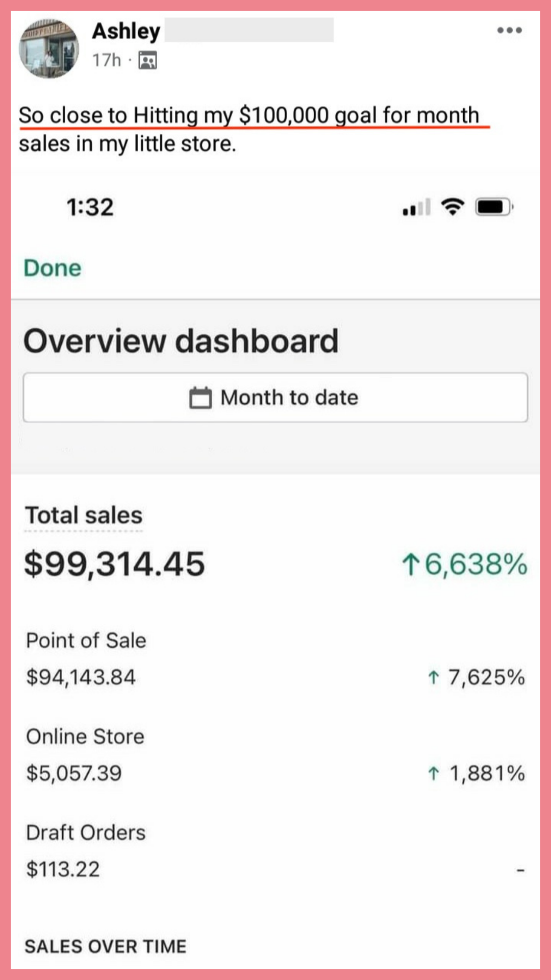This screenshot has width=551, height=980.
Task: Open the Month to date range dropdown
Action: coord(275,398)
